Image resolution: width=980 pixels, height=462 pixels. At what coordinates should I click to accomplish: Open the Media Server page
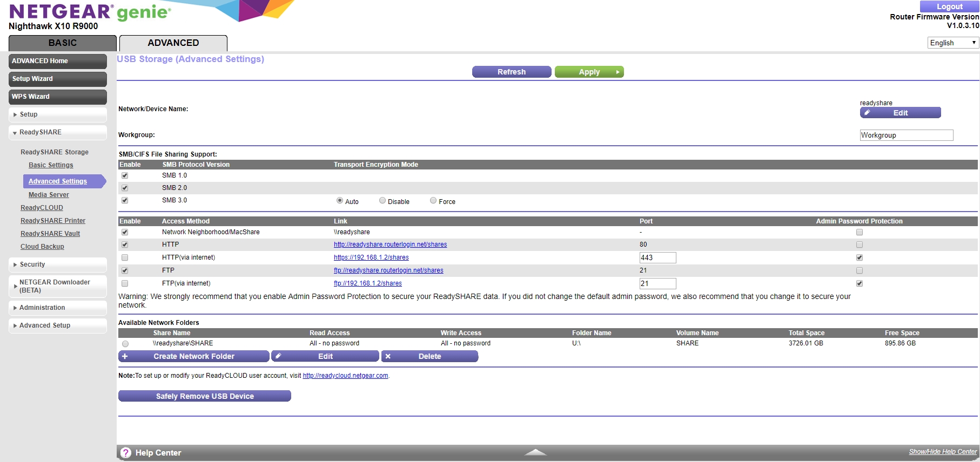pyautogui.click(x=49, y=195)
